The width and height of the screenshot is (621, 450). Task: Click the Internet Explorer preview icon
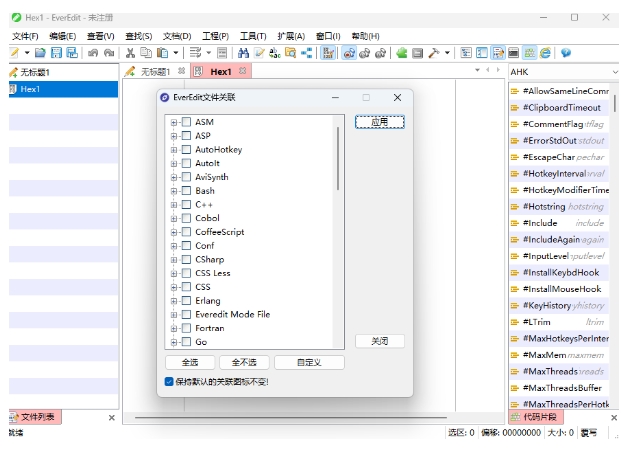point(545,53)
